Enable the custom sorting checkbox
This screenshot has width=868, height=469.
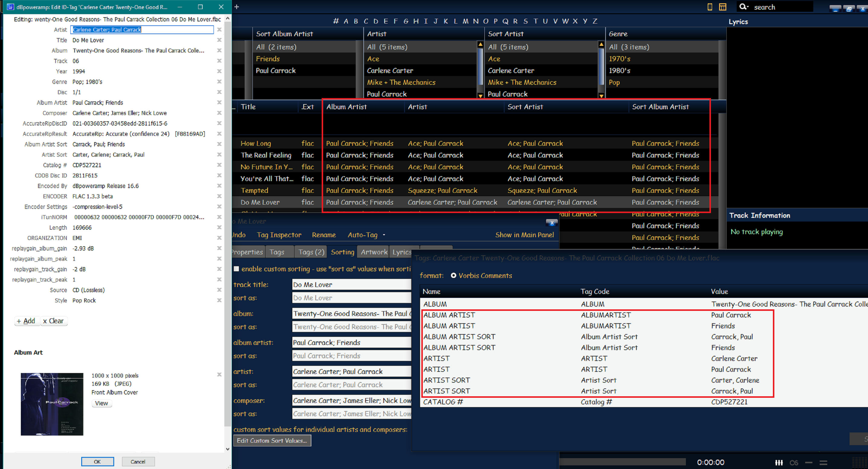236,269
